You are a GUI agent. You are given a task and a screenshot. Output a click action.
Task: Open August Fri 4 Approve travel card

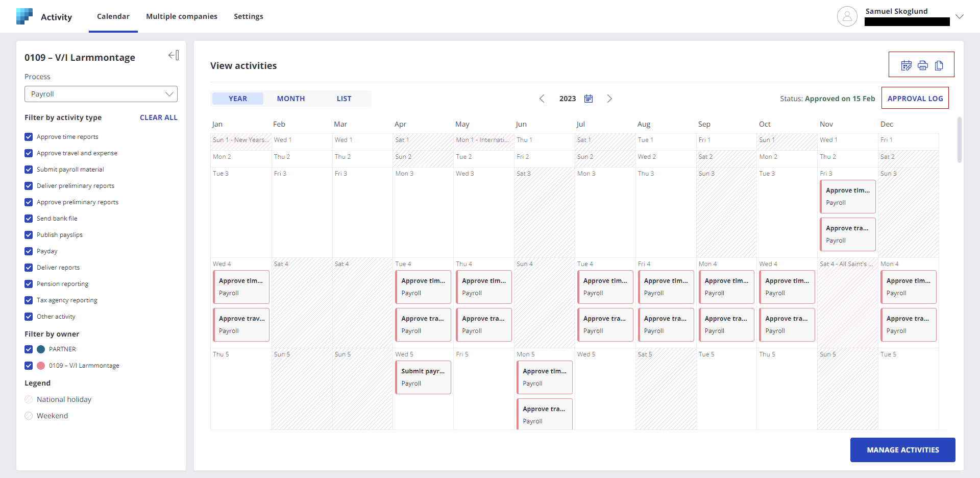click(666, 325)
